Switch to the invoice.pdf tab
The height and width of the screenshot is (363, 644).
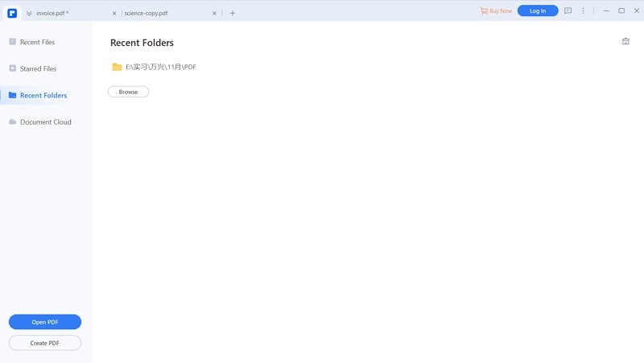(x=52, y=13)
